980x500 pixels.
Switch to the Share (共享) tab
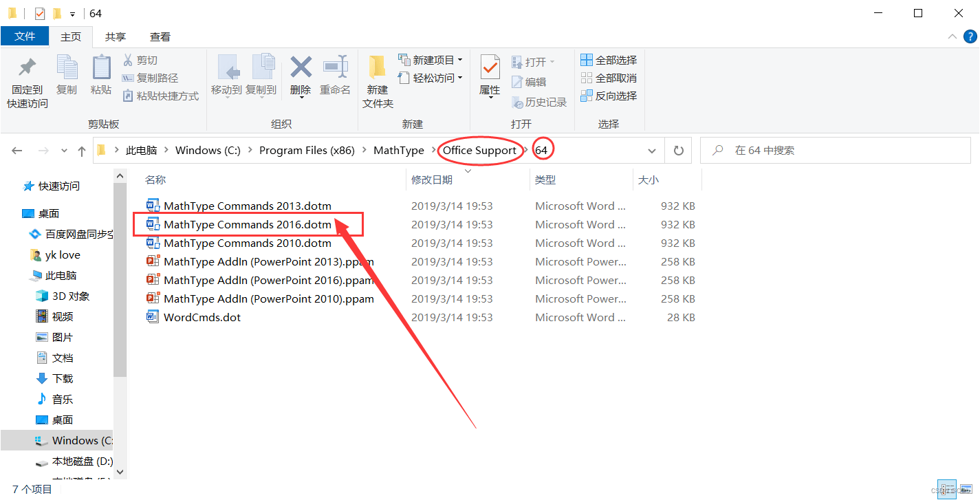[x=116, y=36]
